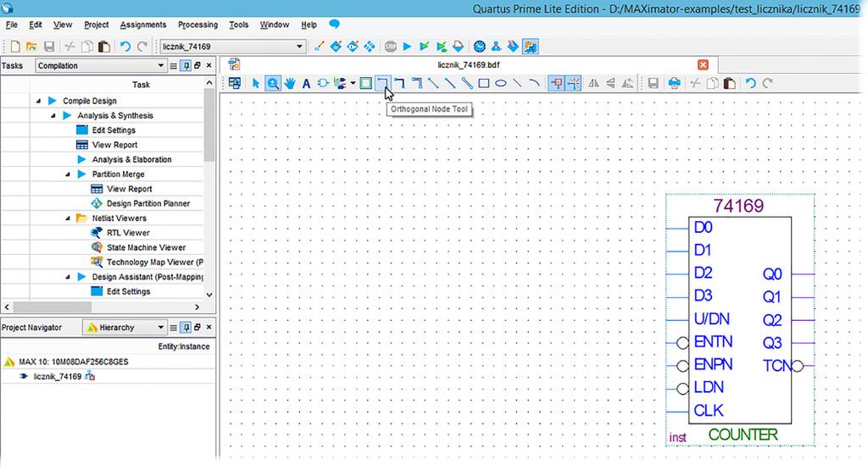Open the Processing menu
The image size is (868, 470).
coord(198,25)
